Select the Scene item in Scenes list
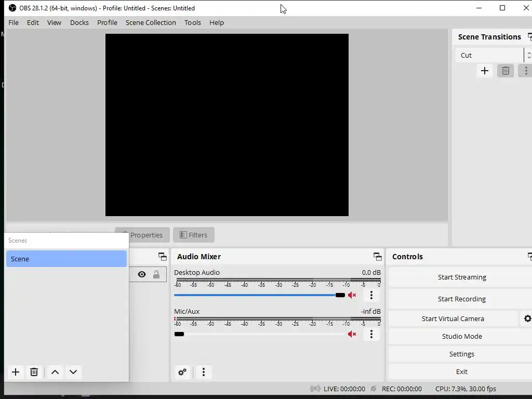This screenshot has height=399, width=532. click(66, 259)
